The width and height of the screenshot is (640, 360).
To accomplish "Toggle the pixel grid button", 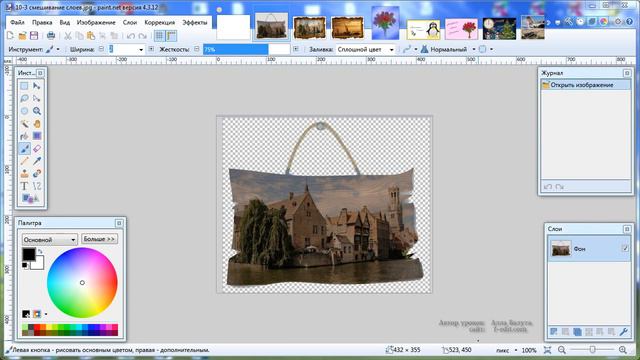I will tap(159, 36).
